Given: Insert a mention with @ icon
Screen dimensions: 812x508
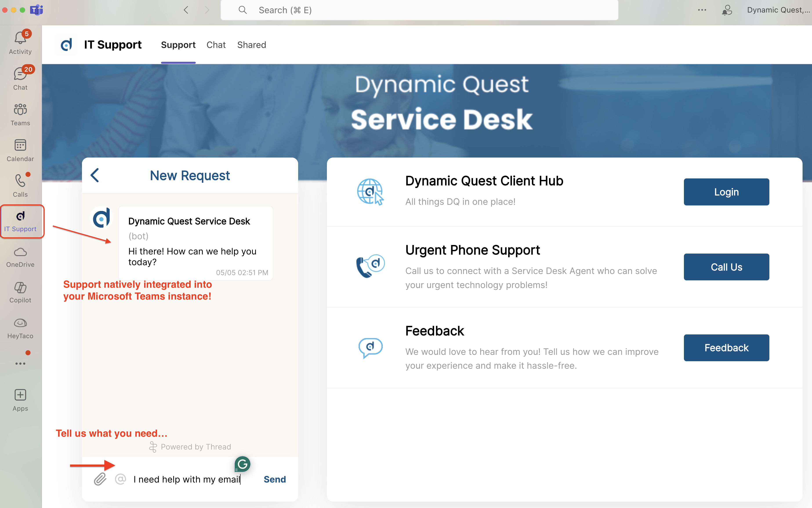Looking at the screenshot, I should pyautogui.click(x=120, y=479).
